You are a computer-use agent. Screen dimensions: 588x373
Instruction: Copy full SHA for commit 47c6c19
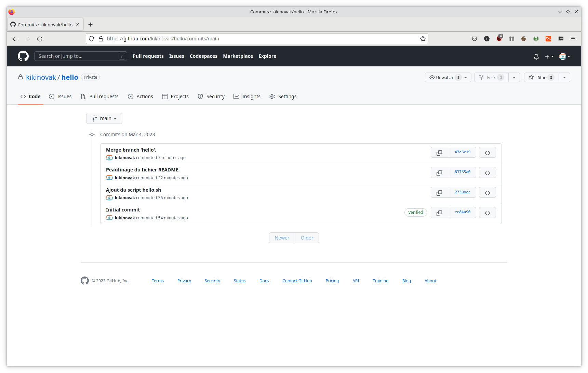pyautogui.click(x=440, y=153)
